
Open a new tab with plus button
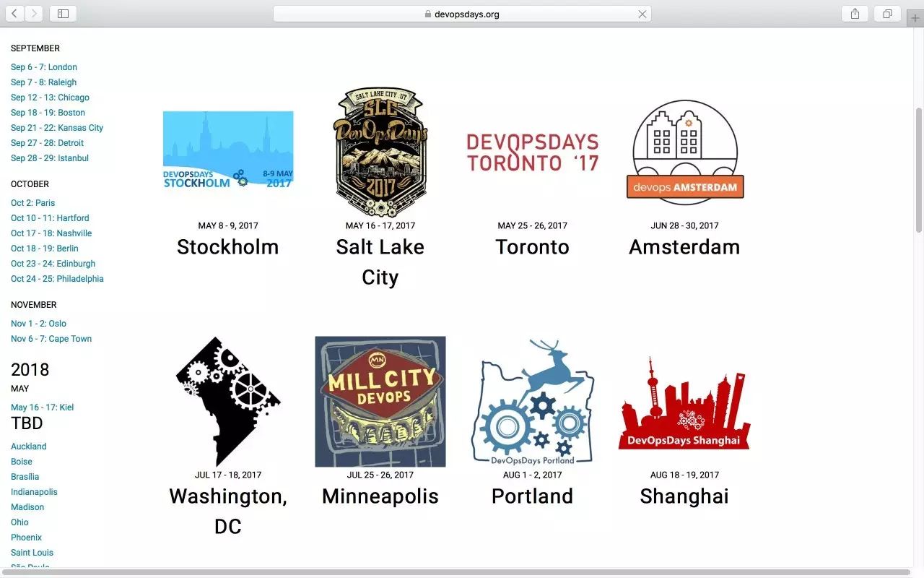click(915, 19)
